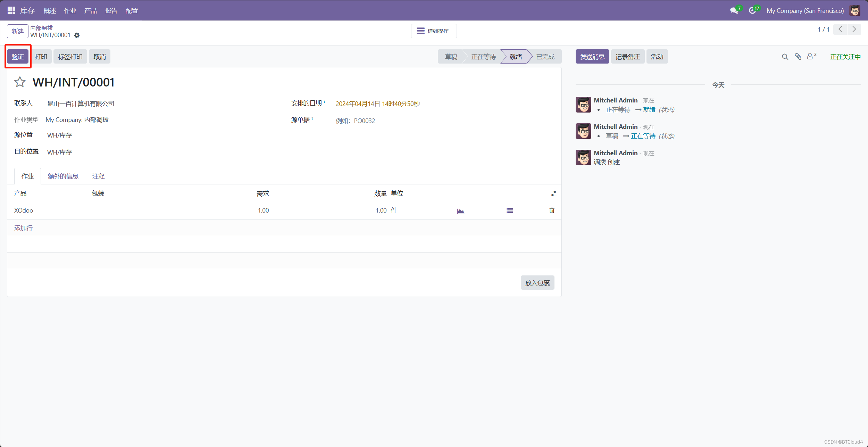
Task: Delete the XOdoo line with trash icon
Action: coord(552,210)
